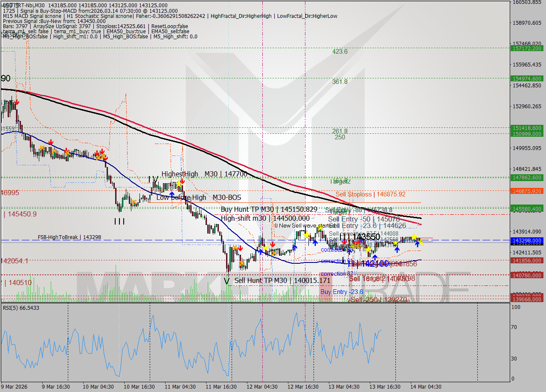Expand the FSB-HighToBreak | 143298 level line
The width and height of the screenshot is (546, 392).
(x=70, y=237)
